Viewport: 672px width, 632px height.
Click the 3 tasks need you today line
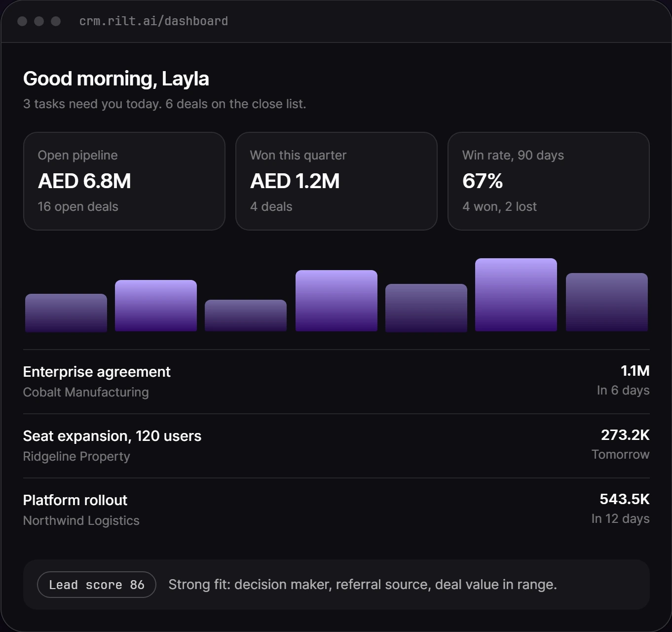pos(165,104)
